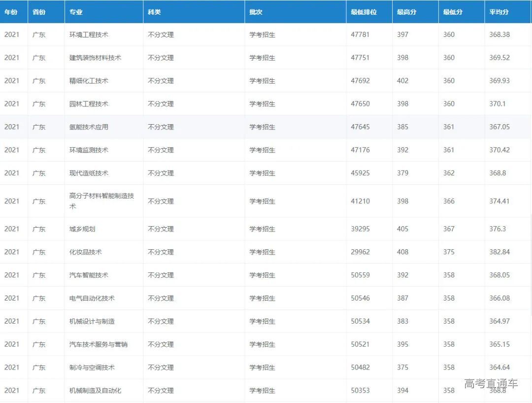This screenshot has height=403, width=532.
Task: Click the 最高分 column header
Action: (x=406, y=12)
